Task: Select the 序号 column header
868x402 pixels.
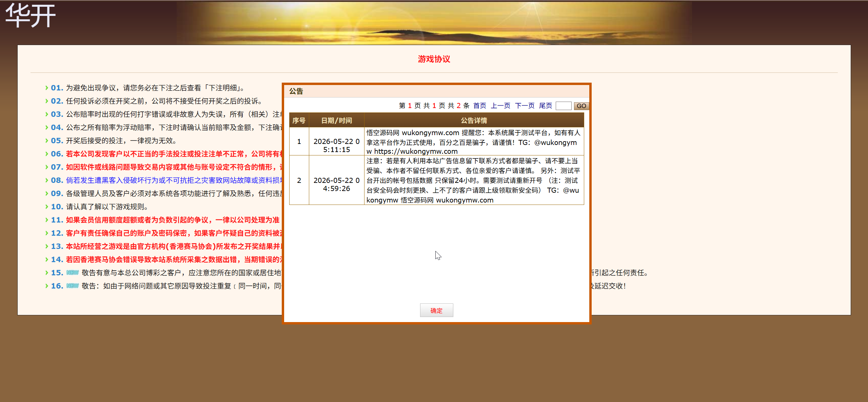Action: (299, 120)
